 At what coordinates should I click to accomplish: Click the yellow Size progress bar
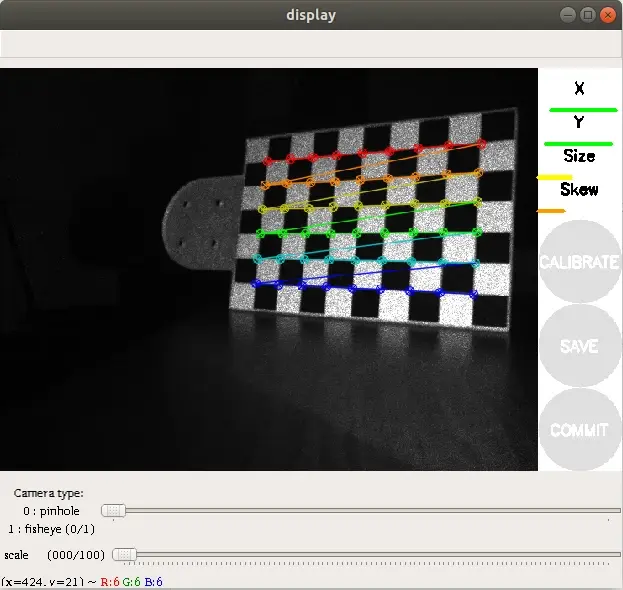click(555, 177)
